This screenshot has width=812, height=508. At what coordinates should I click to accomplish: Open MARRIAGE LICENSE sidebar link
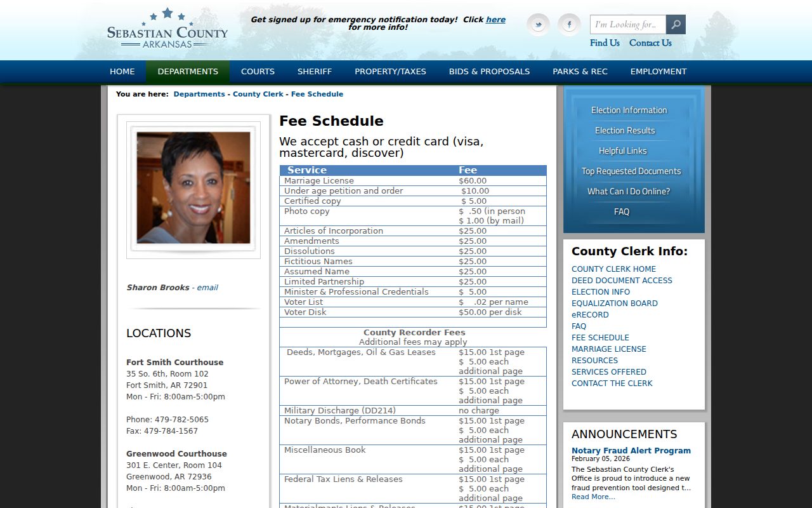pos(609,349)
